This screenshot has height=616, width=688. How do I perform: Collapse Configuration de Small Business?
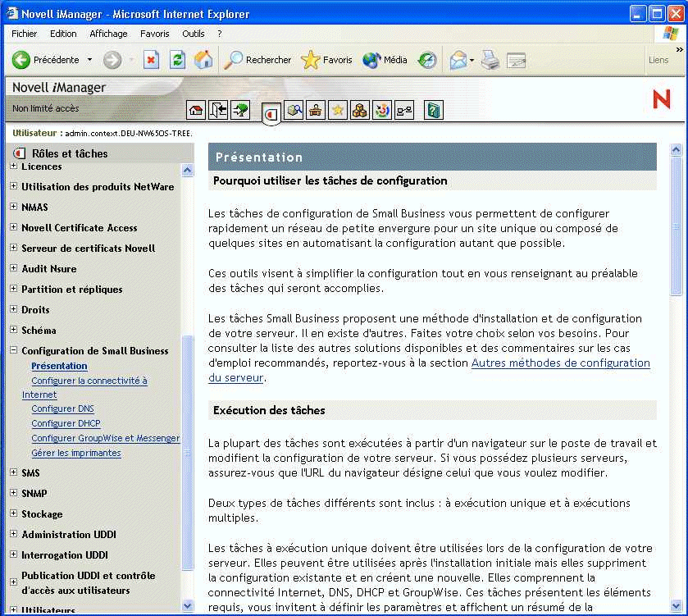[x=14, y=349]
